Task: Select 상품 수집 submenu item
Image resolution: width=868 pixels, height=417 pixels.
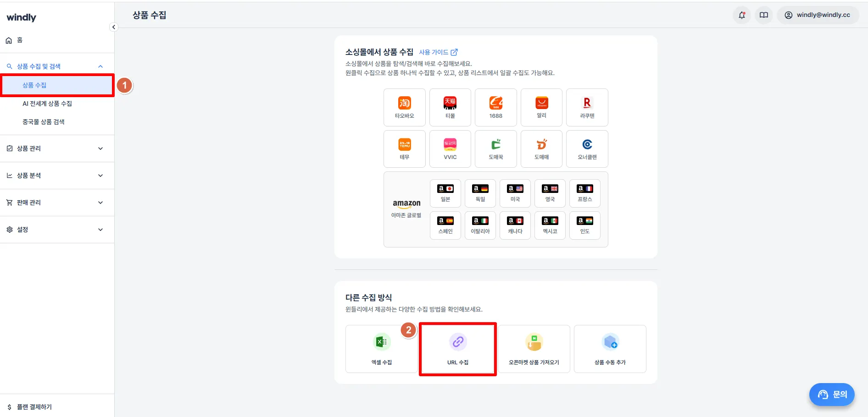Action: click(x=57, y=85)
